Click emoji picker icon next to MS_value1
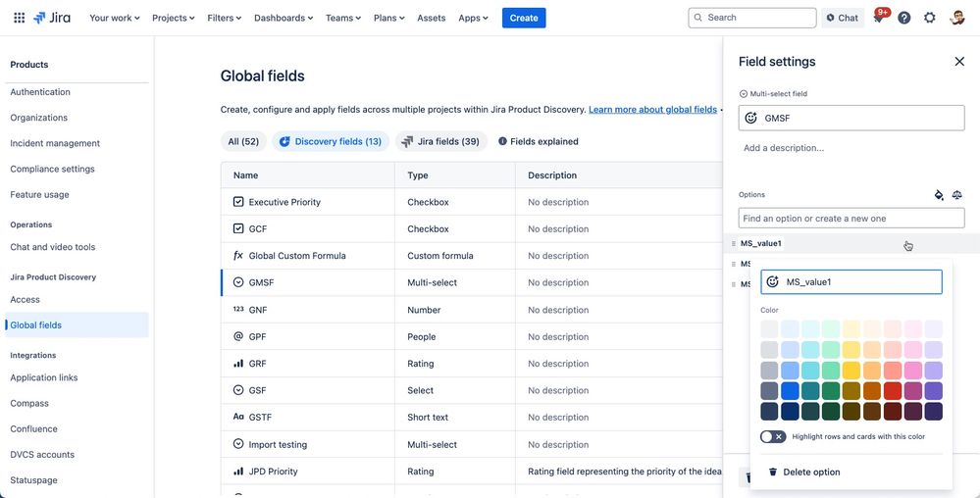 [x=772, y=281]
